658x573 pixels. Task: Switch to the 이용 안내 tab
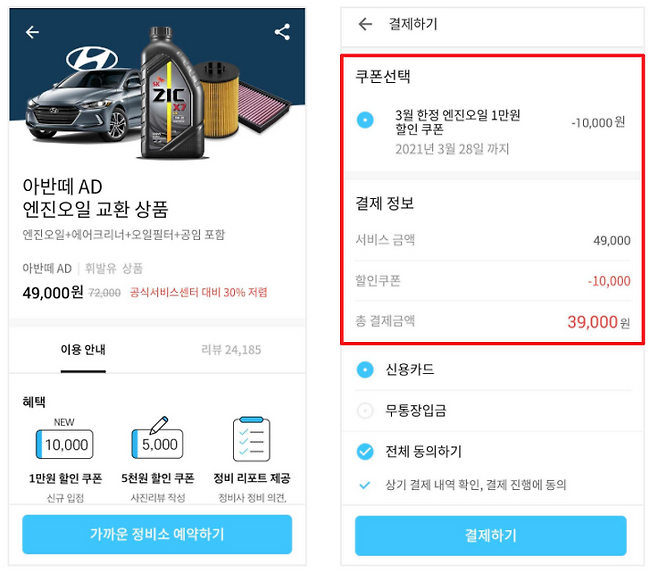(83, 350)
